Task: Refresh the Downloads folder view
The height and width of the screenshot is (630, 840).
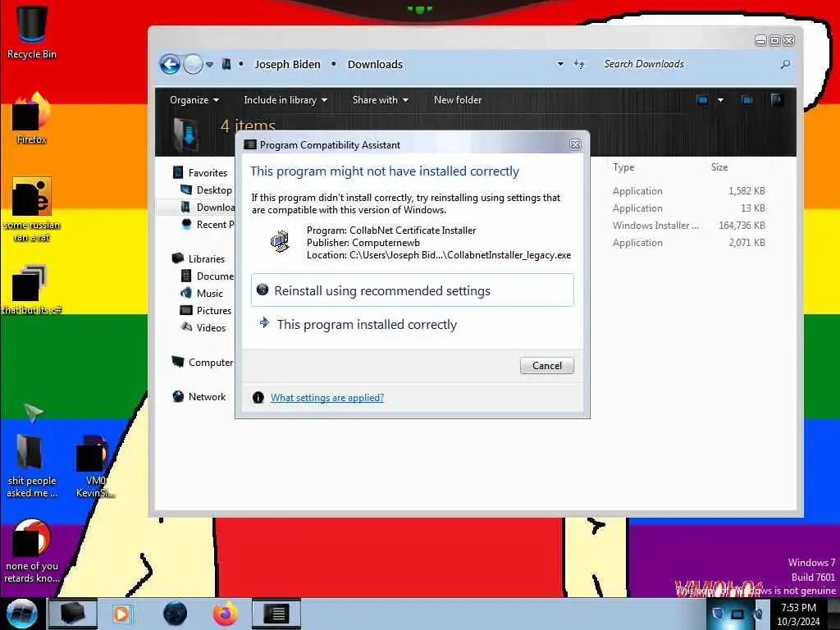Action: point(579,64)
